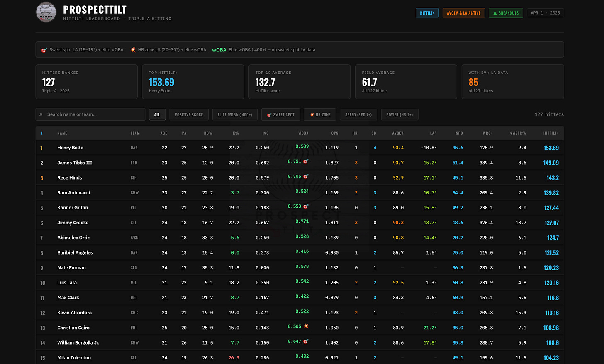Viewport: 604px width, 364px height.
Task: Click the TOP HITTILT+ 153.69 card
Action: tap(193, 82)
